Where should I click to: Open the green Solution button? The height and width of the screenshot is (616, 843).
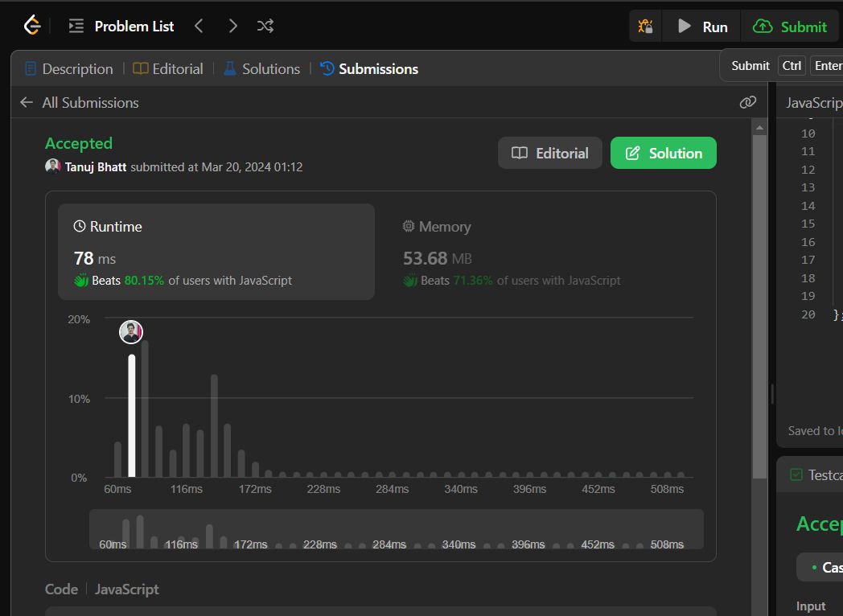664,153
